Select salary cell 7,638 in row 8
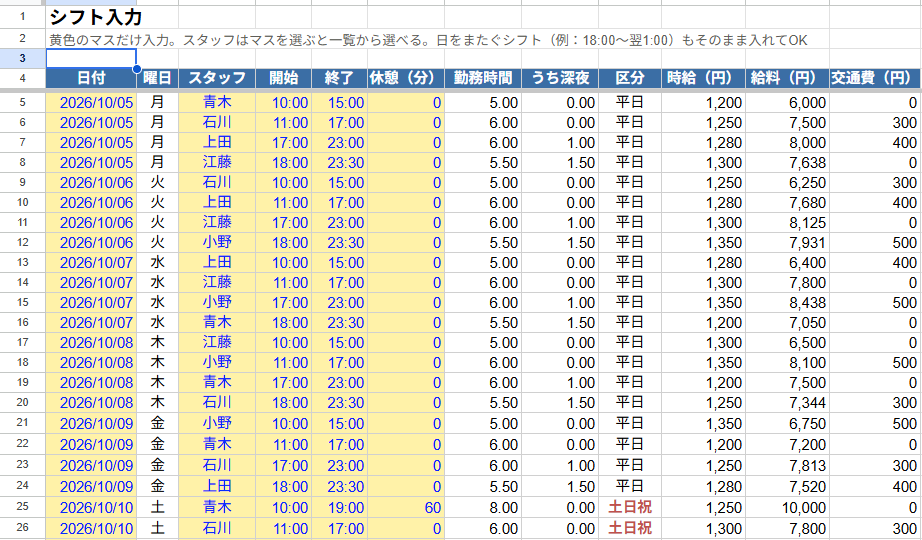 [x=787, y=162]
